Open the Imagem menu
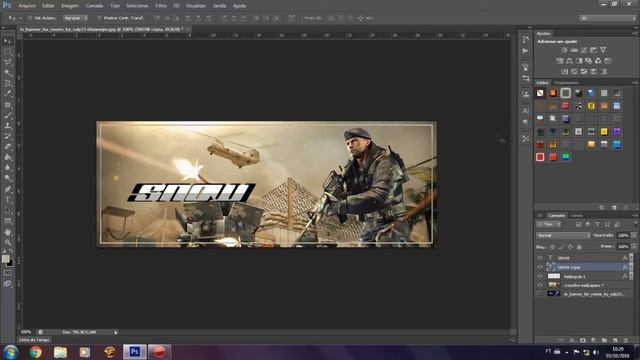The height and width of the screenshot is (360, 640). [x=70, y=6]
